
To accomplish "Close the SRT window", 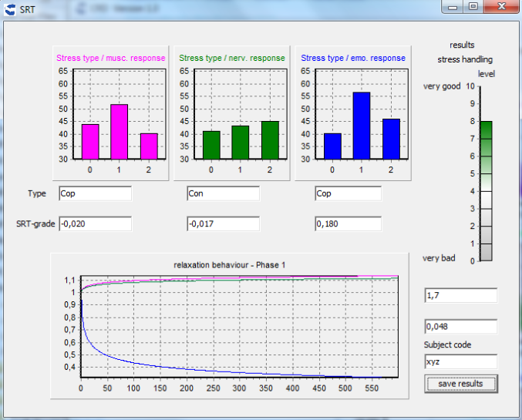I will point(499,7).
